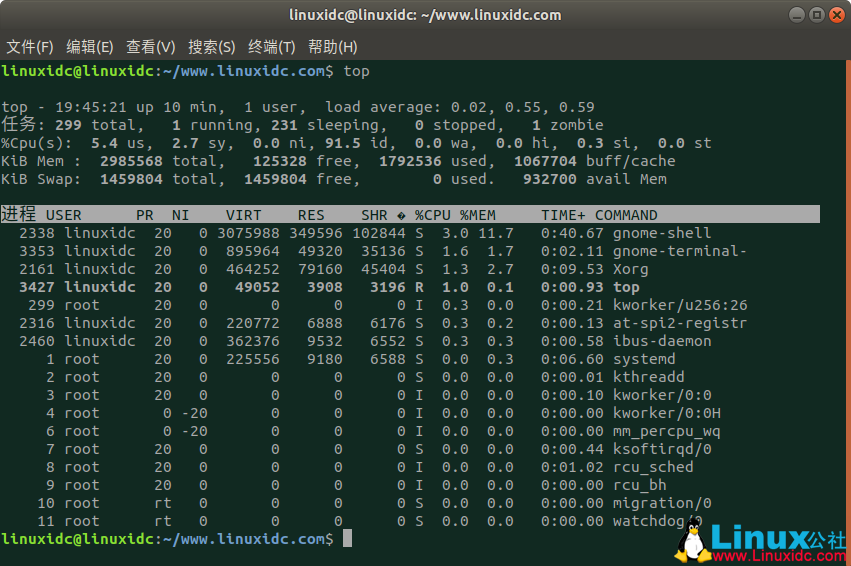Click the VIRT value 3075988
Viewport: 851px width, 566px height.
tap(249, 233)
